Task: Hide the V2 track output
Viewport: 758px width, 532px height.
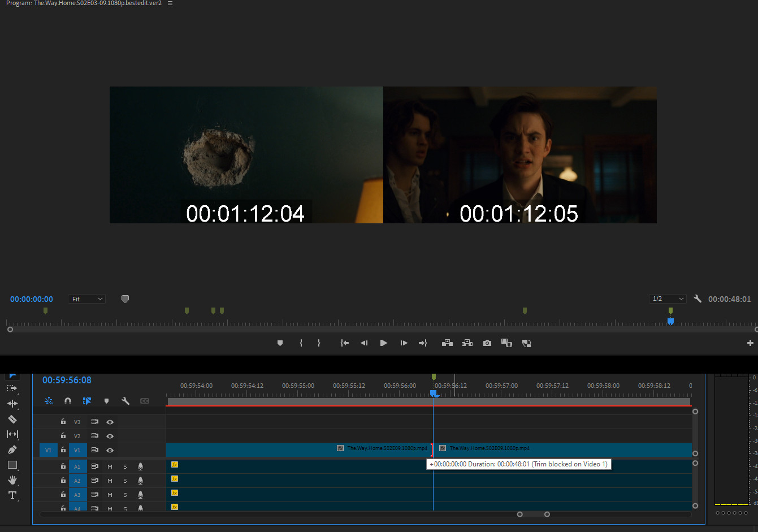Action: pos(110,436)
